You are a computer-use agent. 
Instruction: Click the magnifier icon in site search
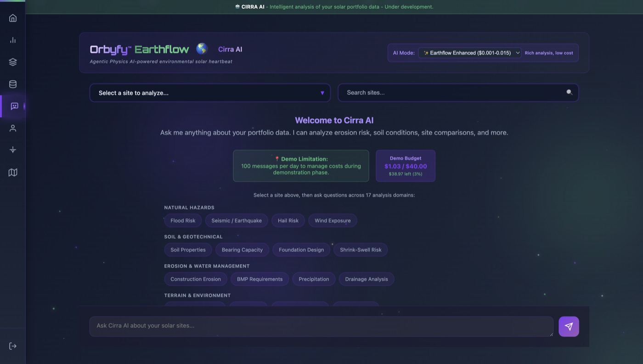click(569, 92)
